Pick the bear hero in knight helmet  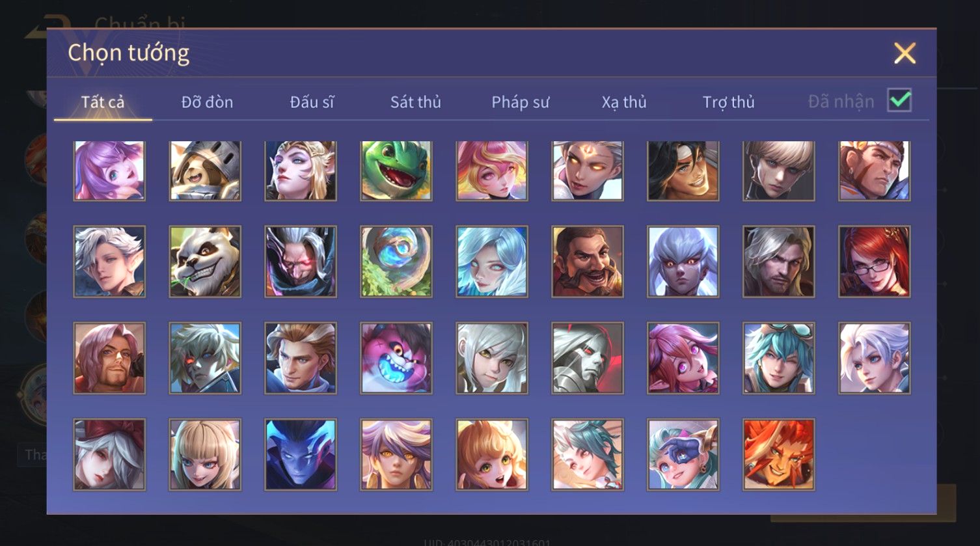(204, 171)
